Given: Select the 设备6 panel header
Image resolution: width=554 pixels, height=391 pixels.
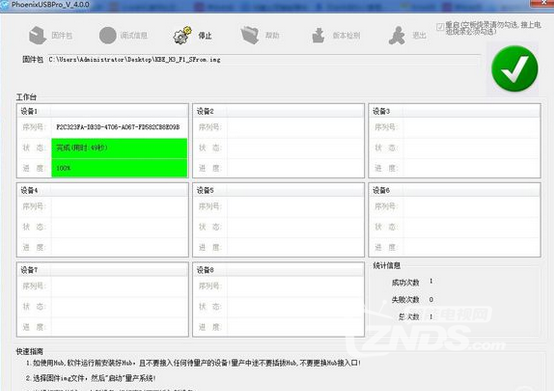Looking at the screenshot, I should coord(455,190).
